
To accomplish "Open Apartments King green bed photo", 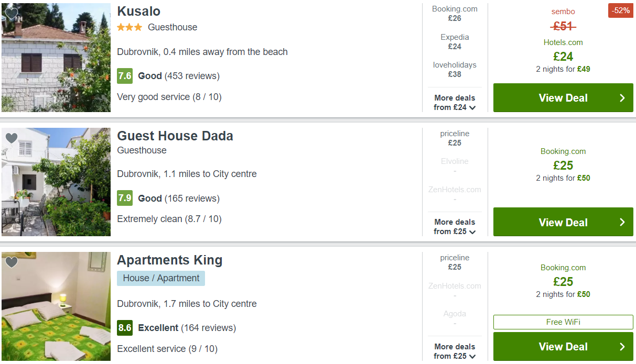I will click(x=56, y=306).
